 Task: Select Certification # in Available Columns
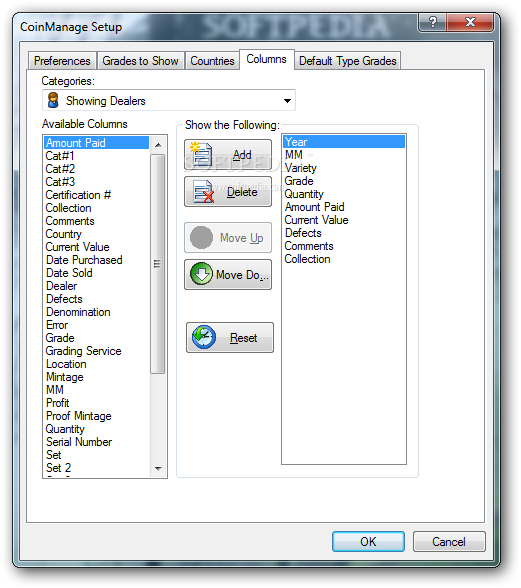click(96, 195)
